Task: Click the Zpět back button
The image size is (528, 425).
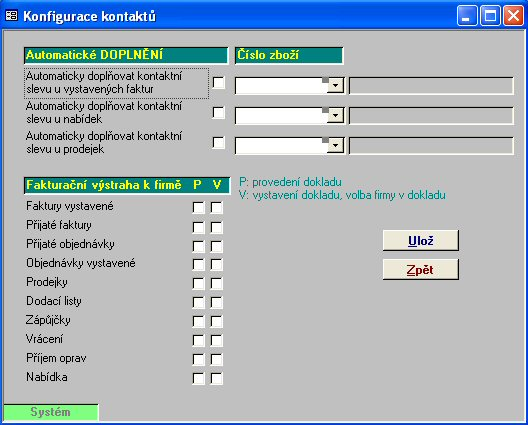Action: 421,269
